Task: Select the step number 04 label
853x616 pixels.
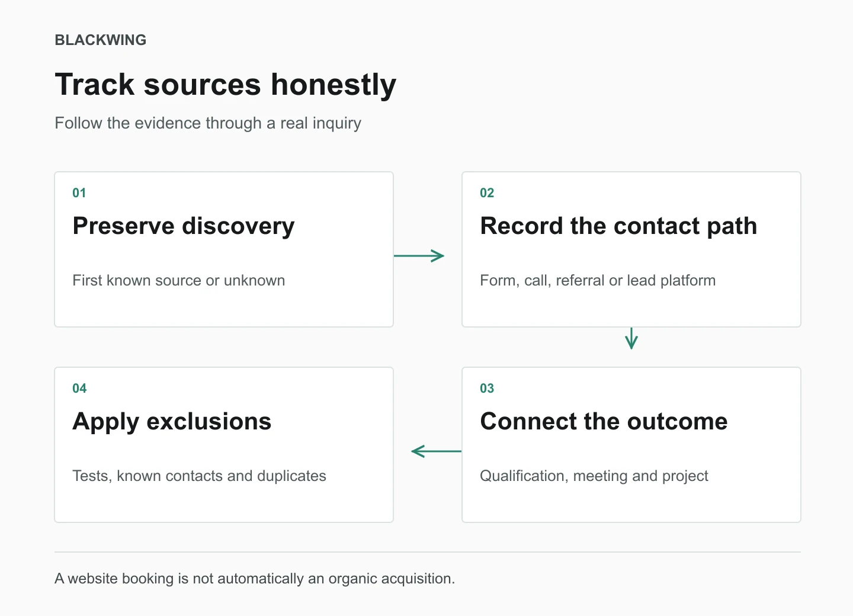Action: [x=79, y=389]
